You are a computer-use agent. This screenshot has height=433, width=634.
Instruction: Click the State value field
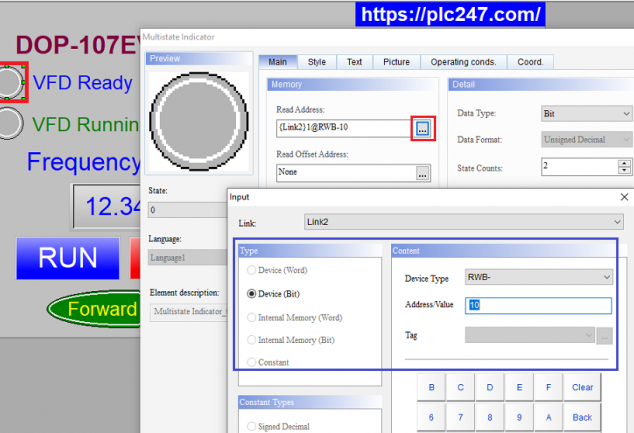188,210
